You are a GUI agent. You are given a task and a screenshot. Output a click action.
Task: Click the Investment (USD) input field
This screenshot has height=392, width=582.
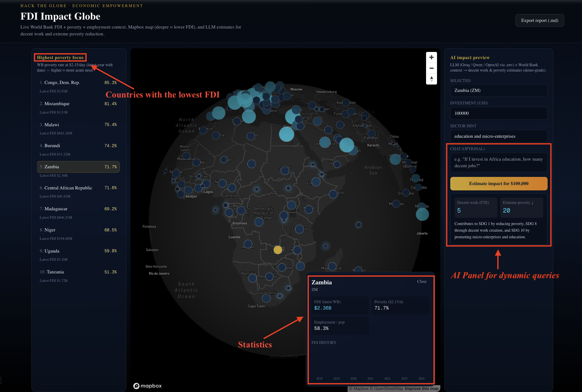[x=498, y=113]
